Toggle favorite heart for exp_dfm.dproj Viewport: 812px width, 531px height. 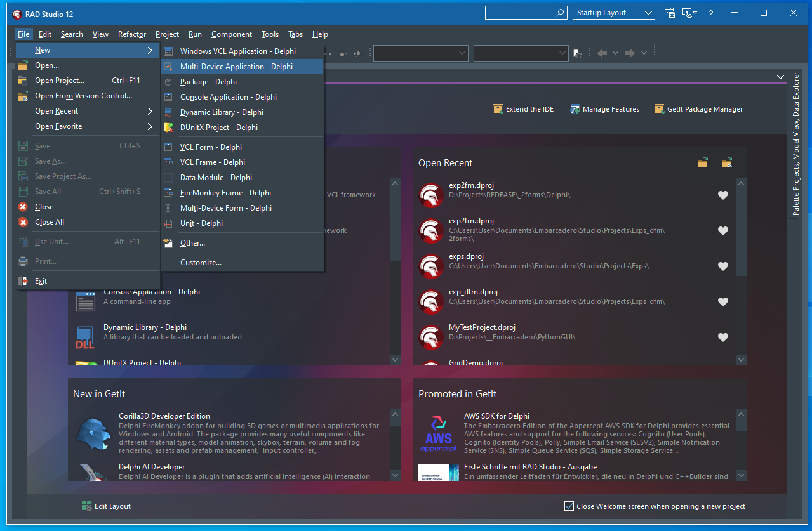point(722,302)
